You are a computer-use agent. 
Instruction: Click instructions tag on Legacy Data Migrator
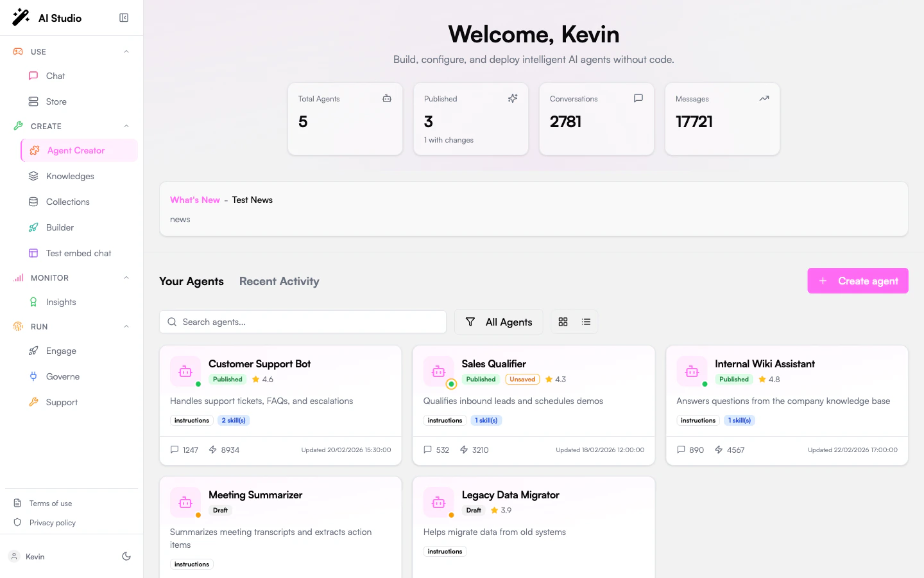pos(445,552)
